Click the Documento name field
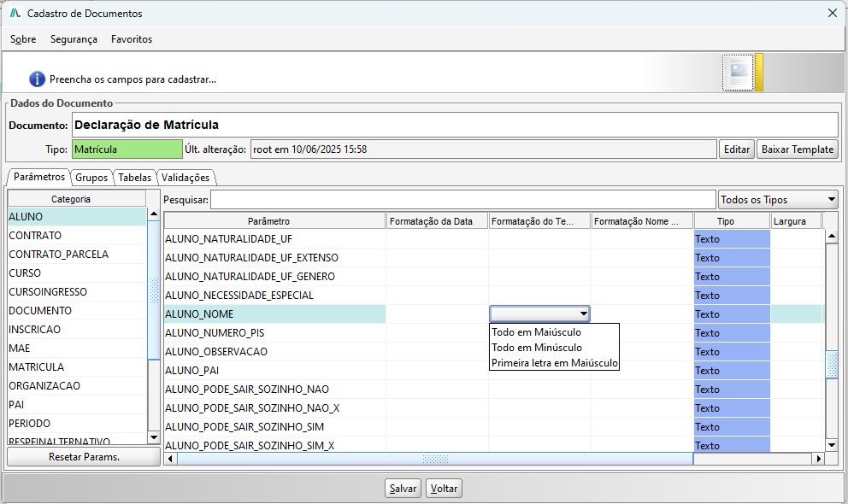 pyautogui.click(x=455, y=125)
